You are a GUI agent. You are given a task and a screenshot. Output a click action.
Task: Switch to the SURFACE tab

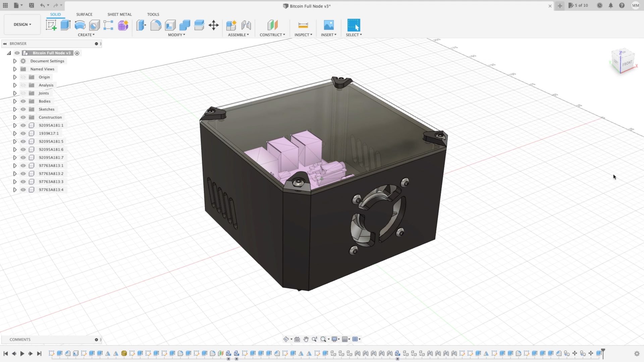click(84, 14)
